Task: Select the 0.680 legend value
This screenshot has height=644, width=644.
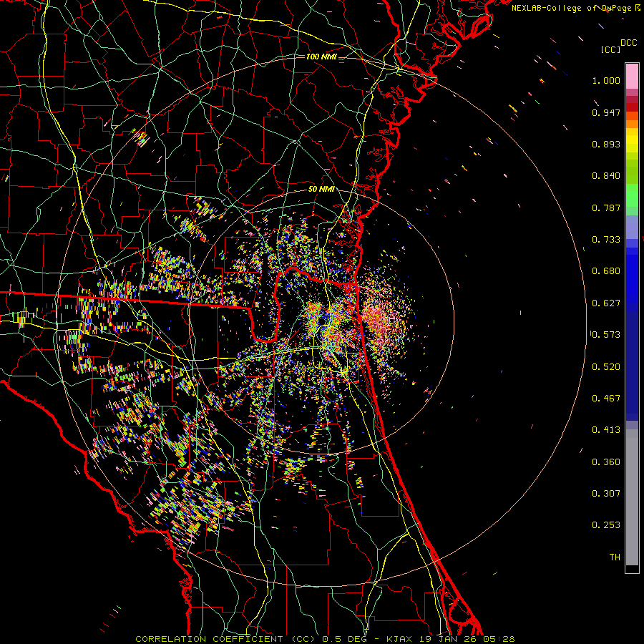Action: 606,271
